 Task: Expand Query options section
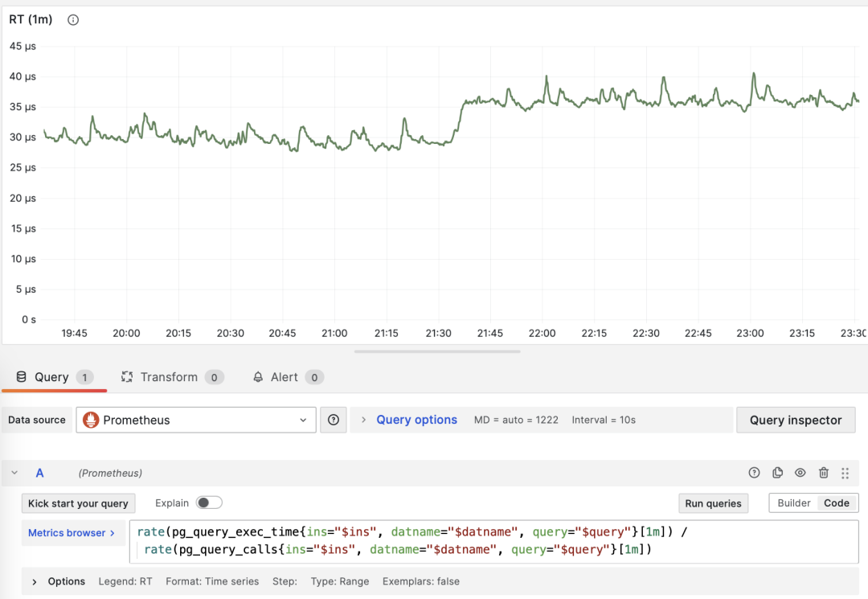pos(416,420)
